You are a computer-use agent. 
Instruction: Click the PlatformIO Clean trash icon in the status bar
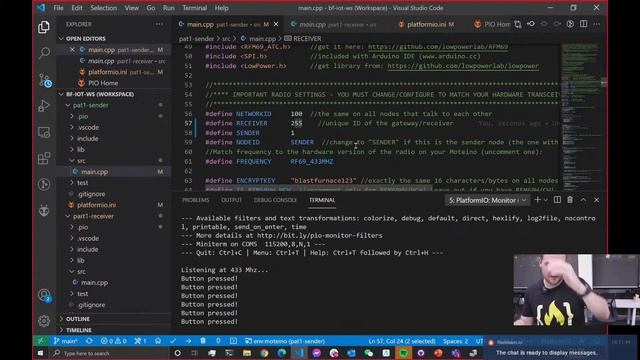[203, 341]
